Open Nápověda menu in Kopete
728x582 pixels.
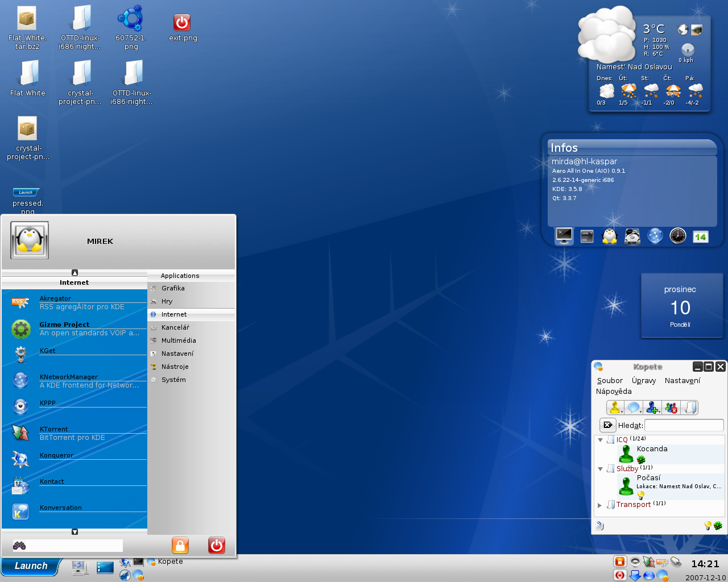614,392
